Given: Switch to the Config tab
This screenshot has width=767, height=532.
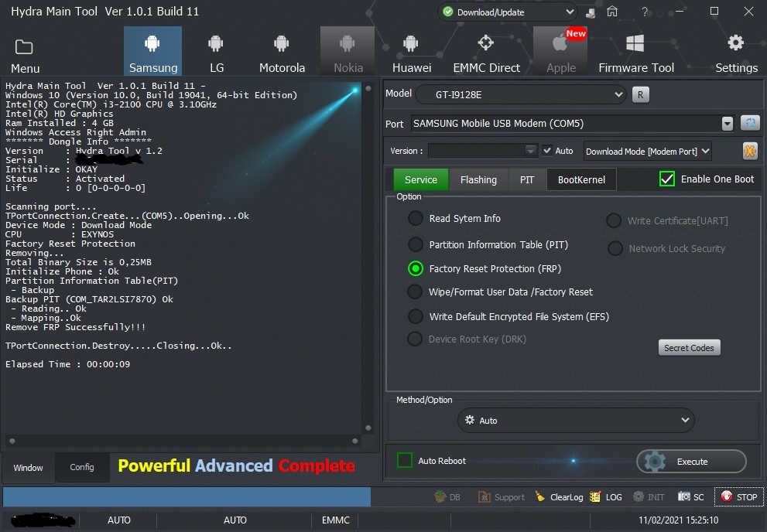Looking at the screenshot, I should pos(82,467).
